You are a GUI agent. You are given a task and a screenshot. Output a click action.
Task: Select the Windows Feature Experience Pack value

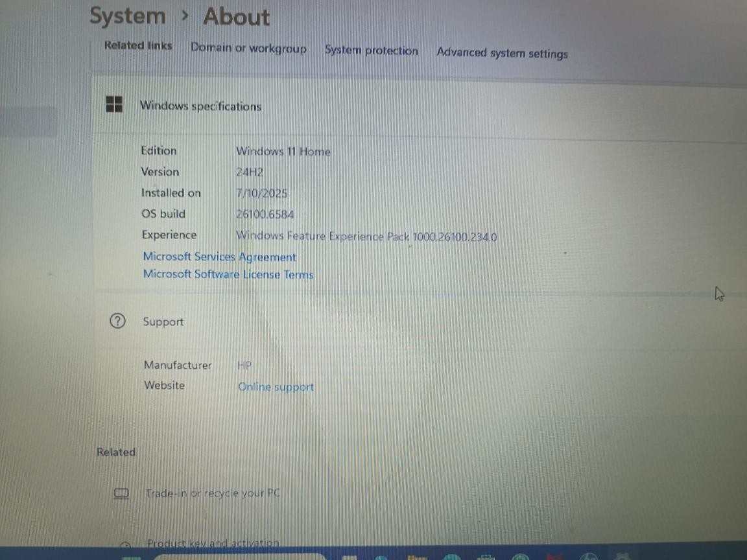pyautogui.click(x=367, y=236)
